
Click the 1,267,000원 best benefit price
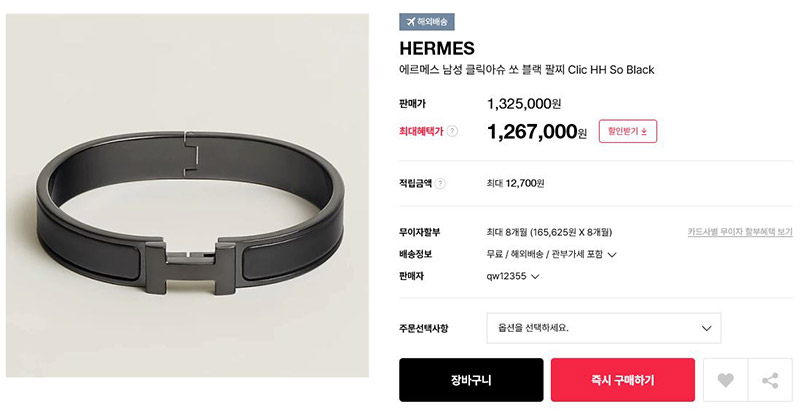tap(537, 132)
